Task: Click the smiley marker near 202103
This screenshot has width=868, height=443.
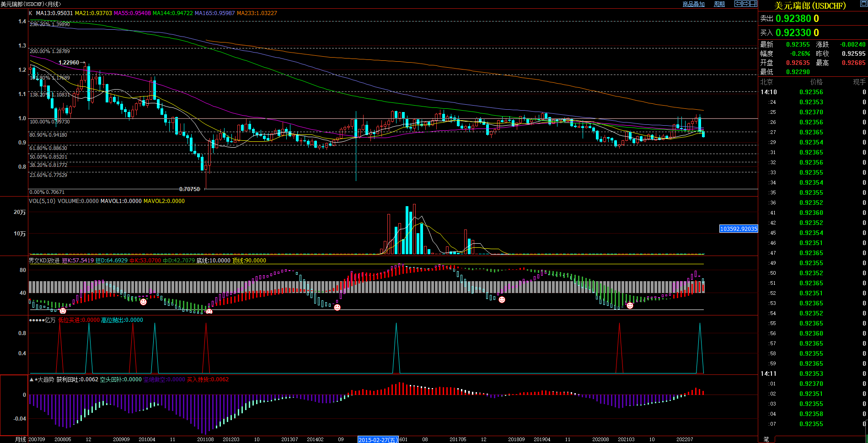Action: coord(630,305)
